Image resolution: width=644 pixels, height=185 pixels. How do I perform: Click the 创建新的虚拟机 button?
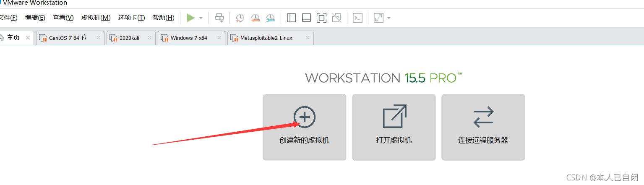[x=305, y=127]
